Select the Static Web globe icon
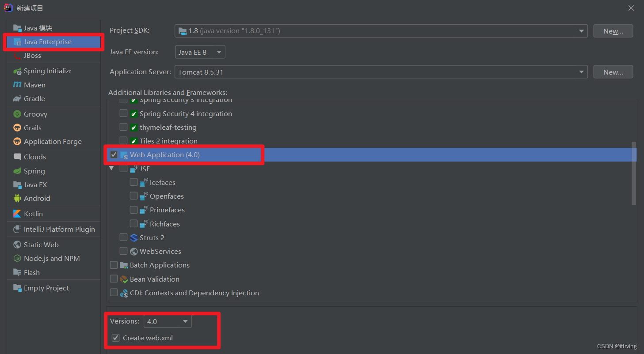 17,245
